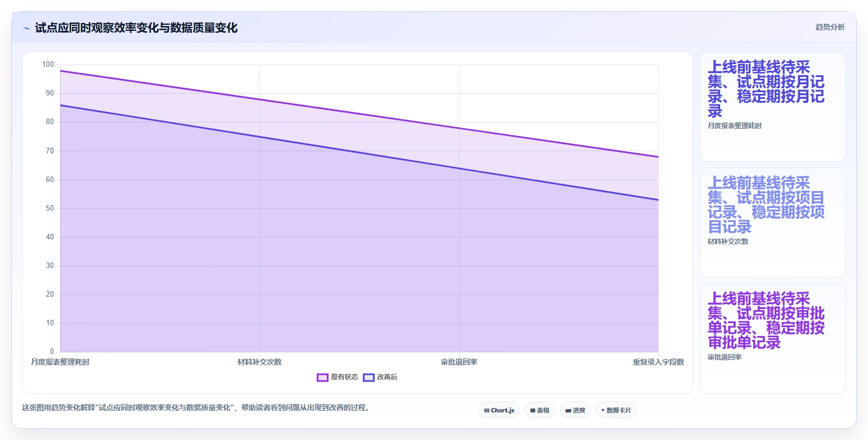Click the card heading about 按月记录
The height and width of the screenshot is (440, 868).
(766, 89)
